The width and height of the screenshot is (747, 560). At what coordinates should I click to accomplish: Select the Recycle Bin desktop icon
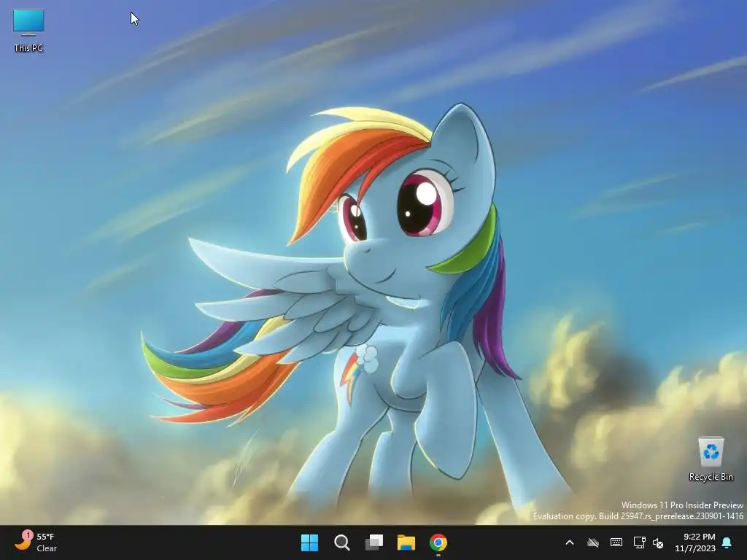pos(711,459)
